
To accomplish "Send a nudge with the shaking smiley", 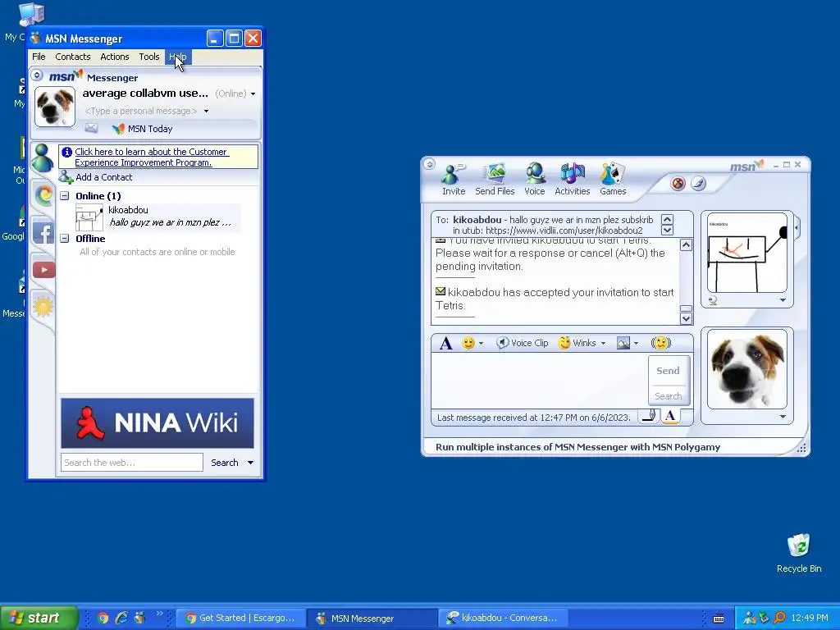I will click(x=661, y=343).
